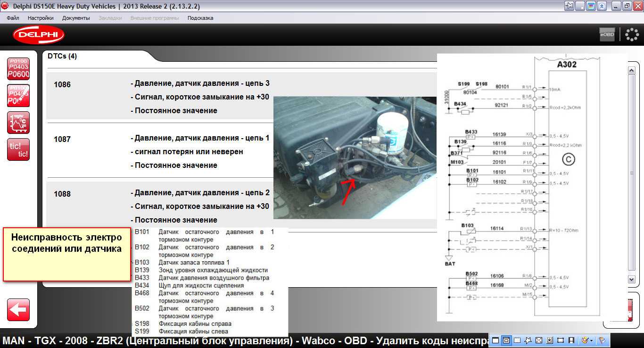Select the scrolling window capture icon

(550, 340)
